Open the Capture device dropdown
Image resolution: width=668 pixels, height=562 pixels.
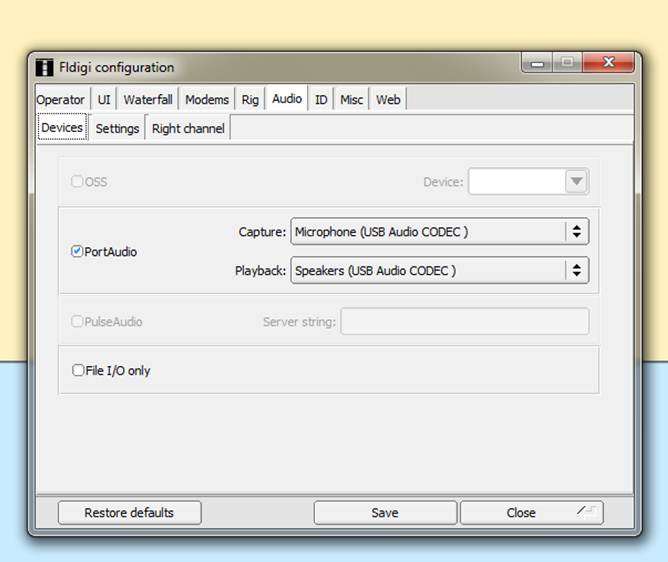point(439,232)
